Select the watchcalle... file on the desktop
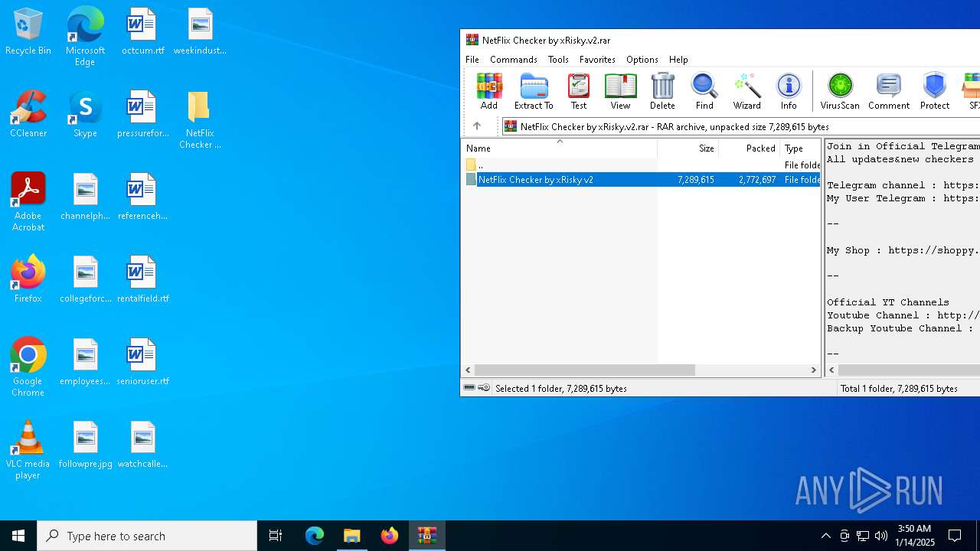The height and width of the screenshot is (551, 980). [142, 445]
